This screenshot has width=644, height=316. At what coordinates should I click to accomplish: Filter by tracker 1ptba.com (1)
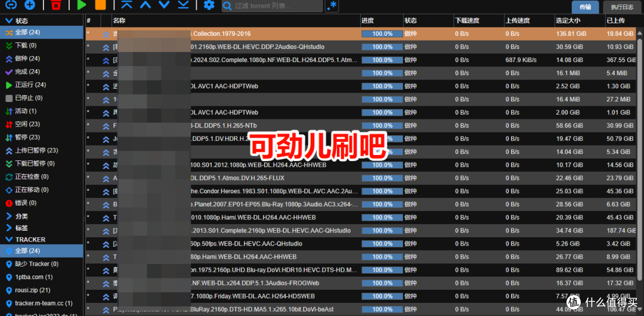point(42,277)
